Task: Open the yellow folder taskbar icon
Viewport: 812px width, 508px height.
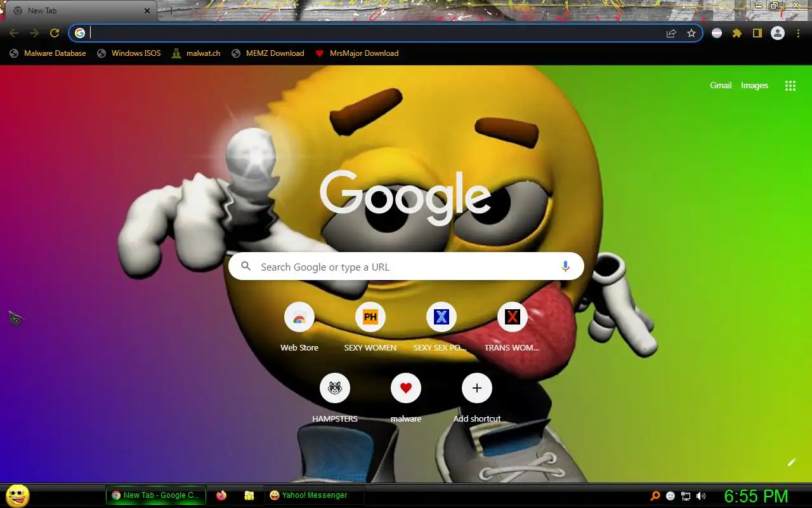Action: click(x=249, y=495)
